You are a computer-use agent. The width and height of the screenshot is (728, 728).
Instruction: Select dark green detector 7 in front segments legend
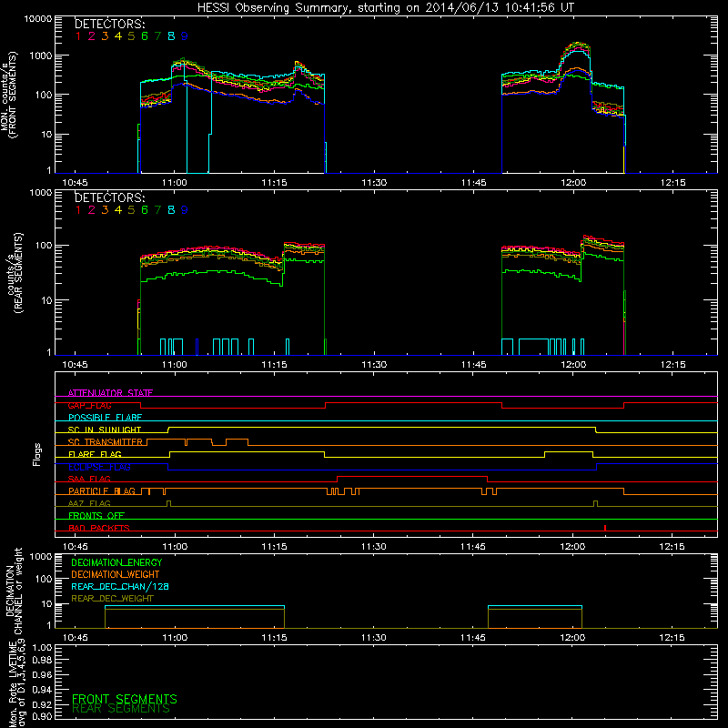[x=157, y=36]
